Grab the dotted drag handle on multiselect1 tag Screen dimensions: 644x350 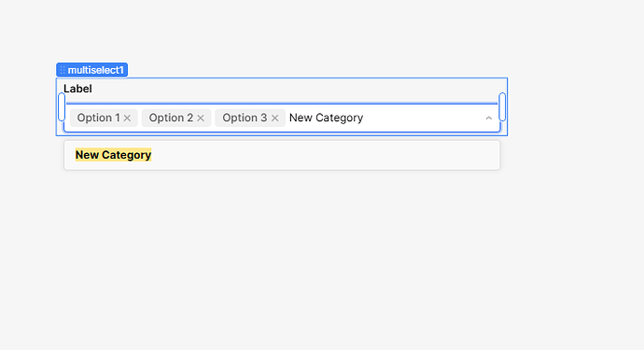coord(62,70)
